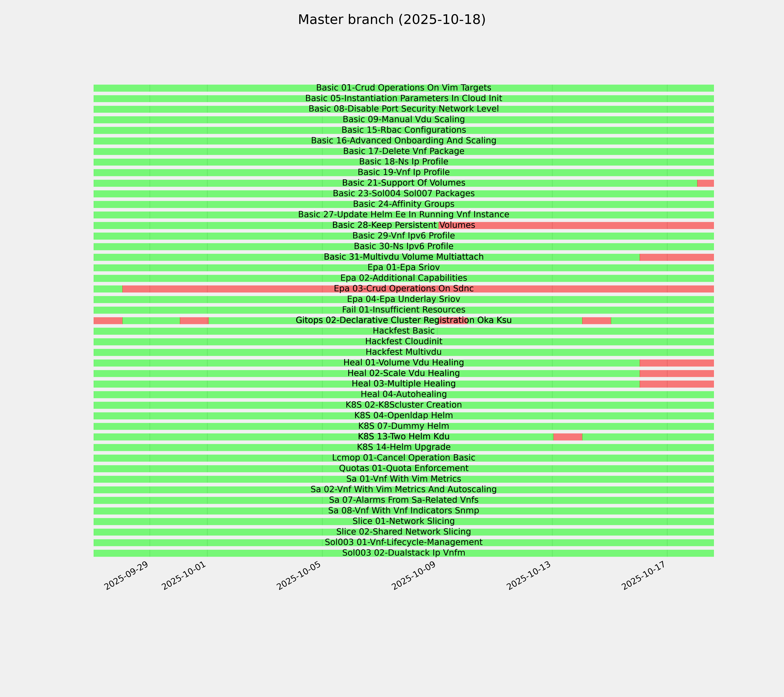Click the "Basic 28-Keep Persistent Volumes" label
This screenshot has width=784, height=697.
(x=403, y=225)
